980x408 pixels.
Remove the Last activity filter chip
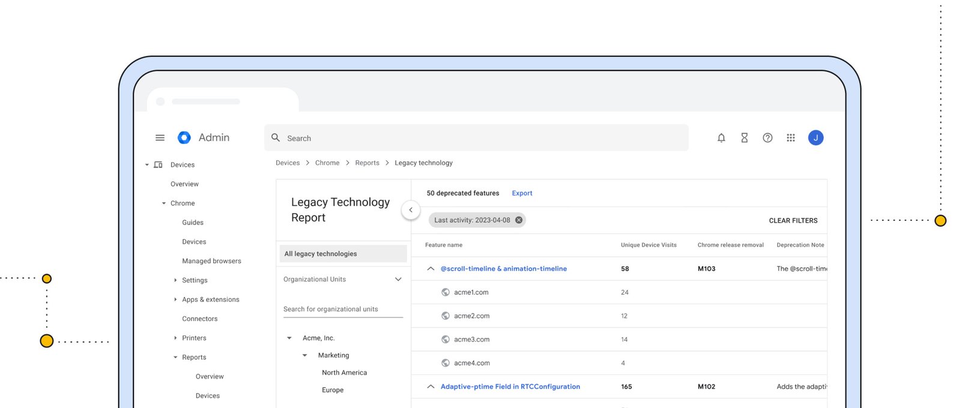pos(519,220)
